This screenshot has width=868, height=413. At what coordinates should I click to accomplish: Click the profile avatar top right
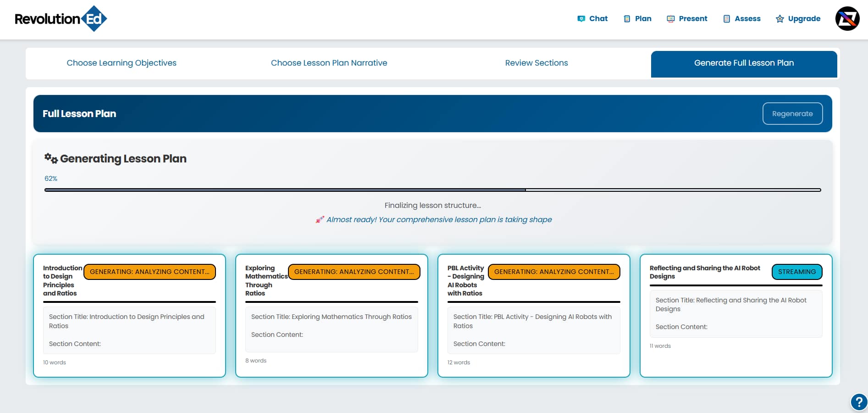[x=847, y=19]
